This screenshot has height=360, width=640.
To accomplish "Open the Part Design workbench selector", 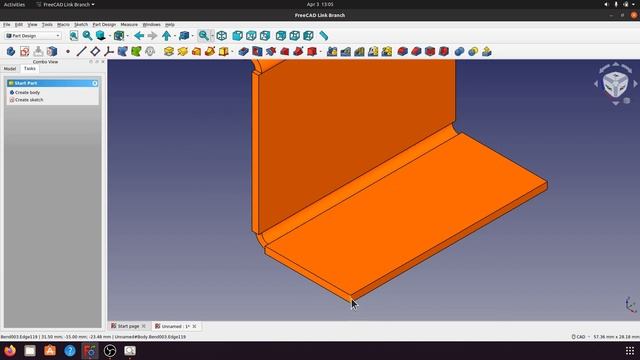I will (x=33, y=36).
